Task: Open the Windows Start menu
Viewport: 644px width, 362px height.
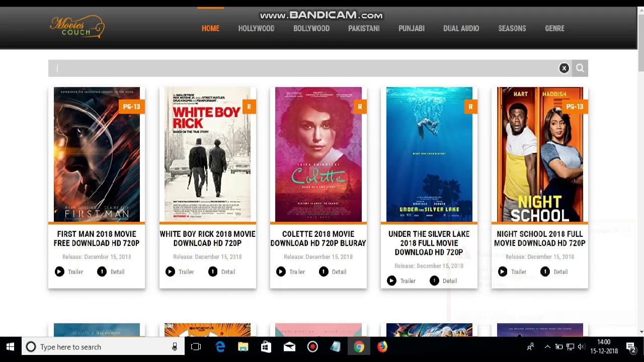Action: point(10,347)
